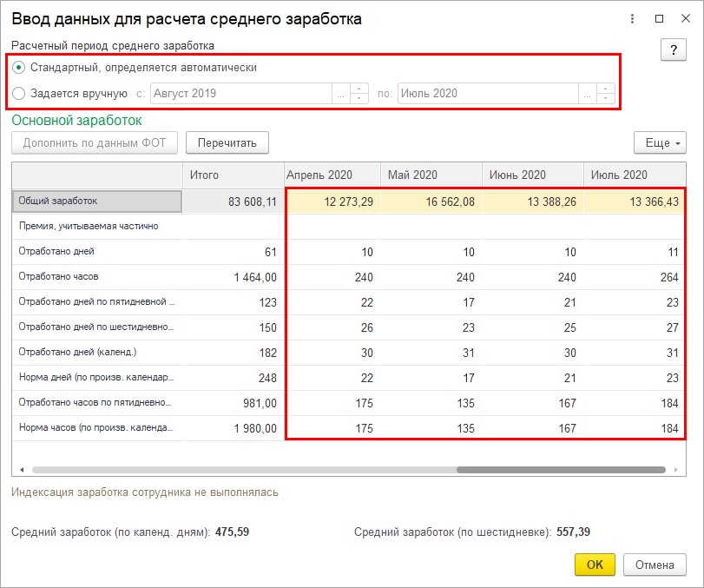Click the end period field Июль 2020
This screenshot has width=704, height=588.
coord(488,94)
